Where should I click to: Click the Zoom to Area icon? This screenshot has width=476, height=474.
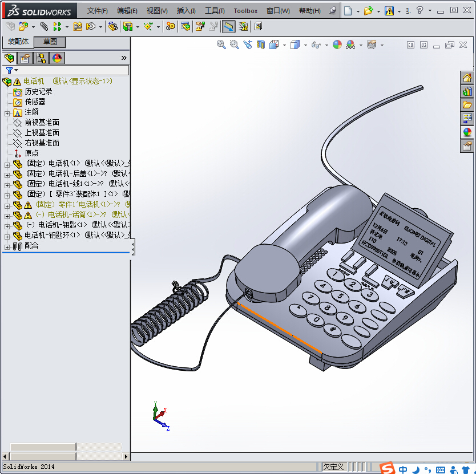[x=235, y=45]
